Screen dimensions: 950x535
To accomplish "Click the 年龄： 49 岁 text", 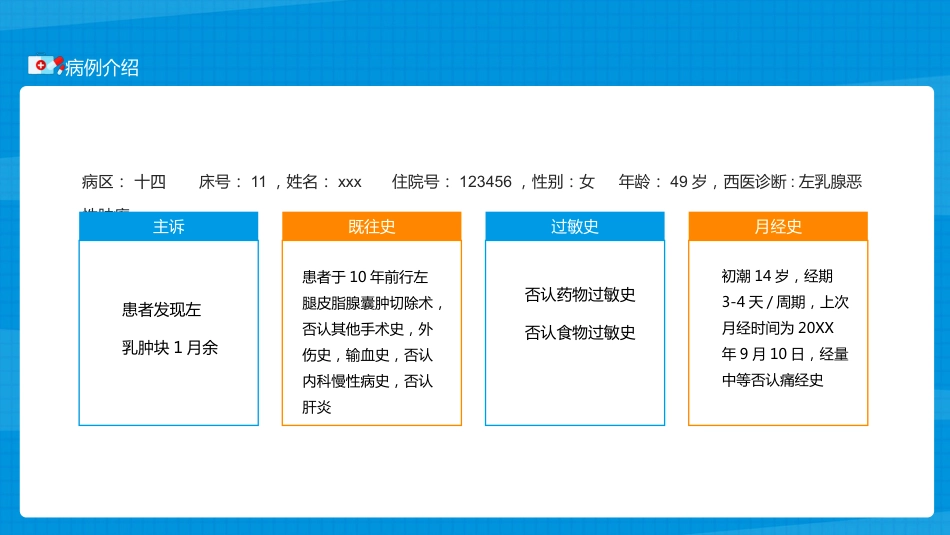I will coord(663,182).
